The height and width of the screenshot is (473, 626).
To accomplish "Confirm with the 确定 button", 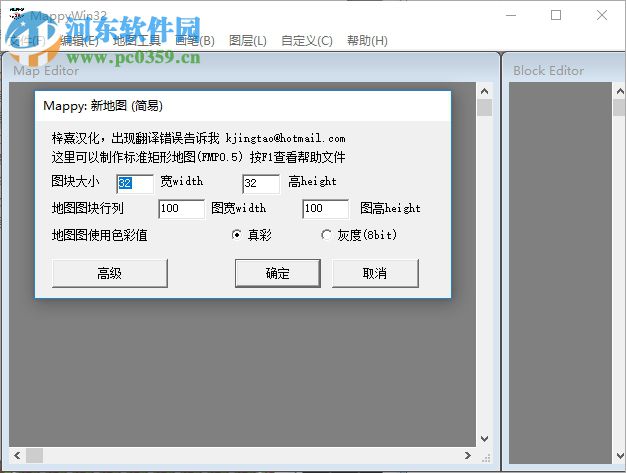I will (277, 273).
